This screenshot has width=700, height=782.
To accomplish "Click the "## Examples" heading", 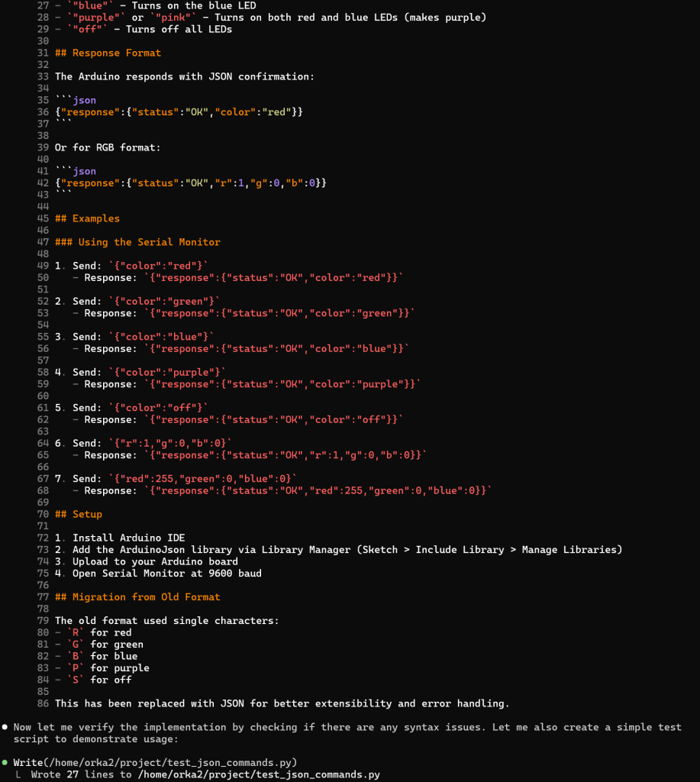I will pos(87,218).
